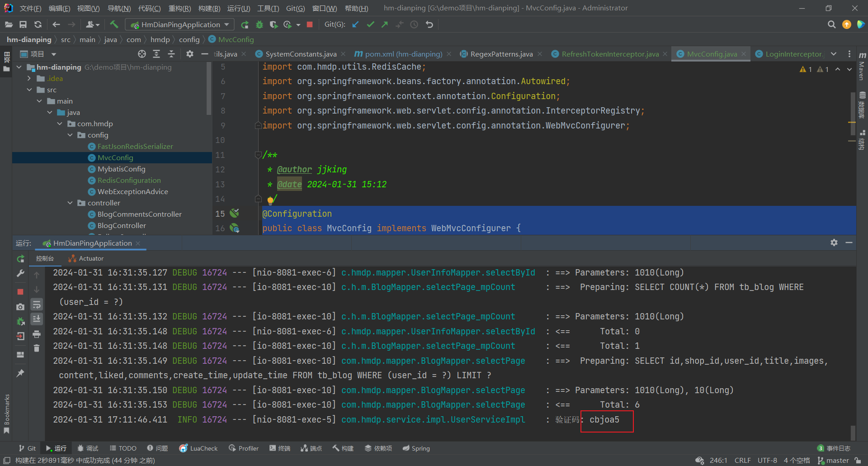The image size is (868, 466).
Task: Save all files with the disk icon
Action: pos(23,24)
